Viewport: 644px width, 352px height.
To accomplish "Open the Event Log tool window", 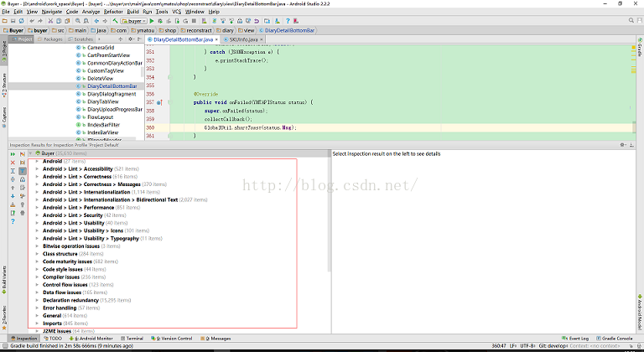I will coord(575,339).
